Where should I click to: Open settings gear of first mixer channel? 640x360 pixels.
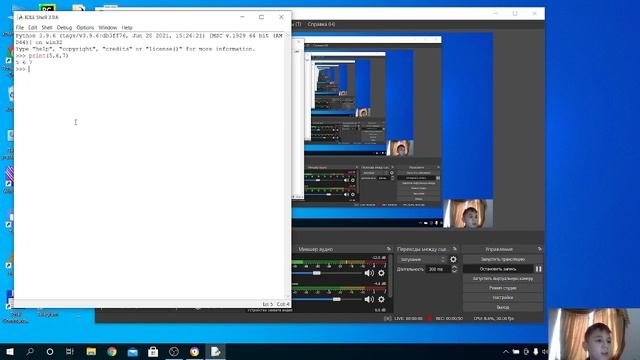(x=381, y=273)
